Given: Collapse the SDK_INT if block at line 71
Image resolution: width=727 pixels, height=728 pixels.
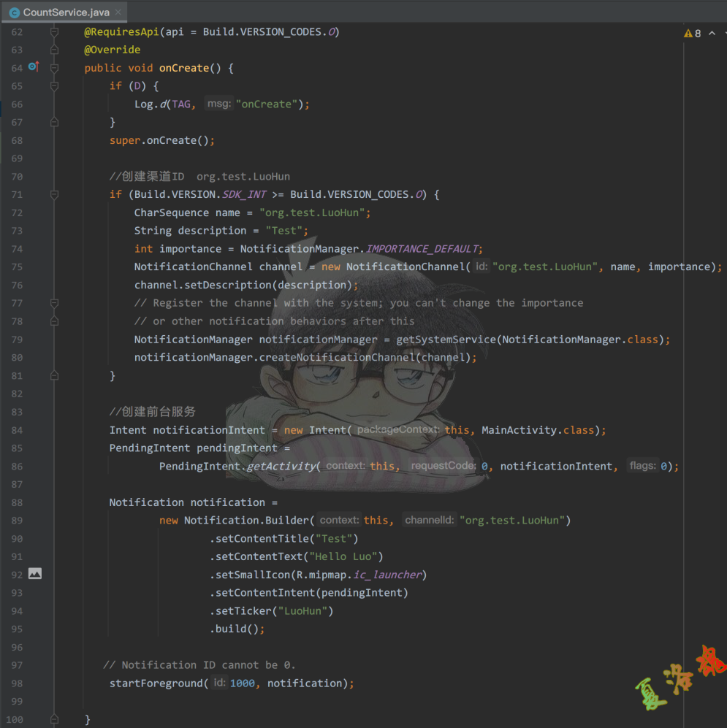Looking at the screenshot, I should [x=54, y=195].
